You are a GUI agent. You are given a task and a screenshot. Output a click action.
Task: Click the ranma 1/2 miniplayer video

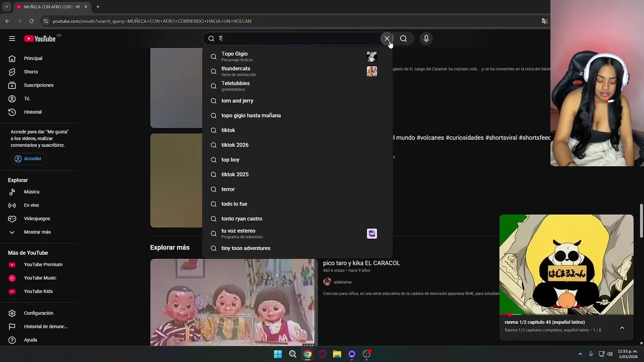567,265
